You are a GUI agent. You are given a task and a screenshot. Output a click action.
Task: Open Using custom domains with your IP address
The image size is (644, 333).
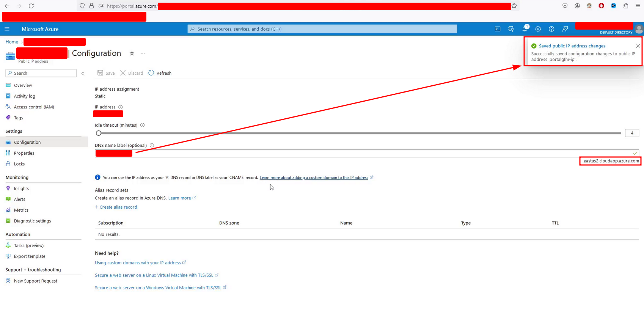(x=138, y=263)
